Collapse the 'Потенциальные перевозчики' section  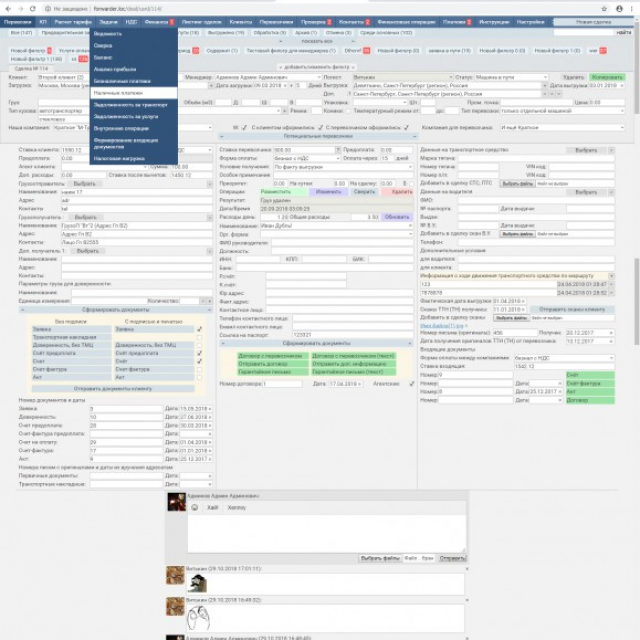tap(318, 136)
